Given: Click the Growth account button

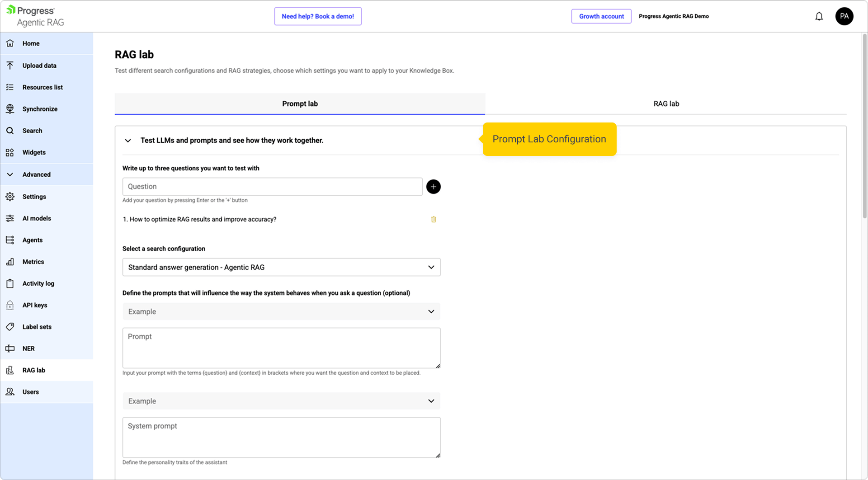Looking at the screenshot, I should [x=601, y=16].
